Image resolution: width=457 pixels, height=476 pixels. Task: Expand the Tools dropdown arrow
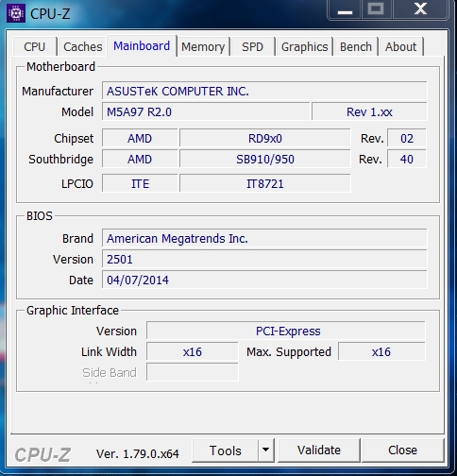pyautogui.click(x=265, y=450)
